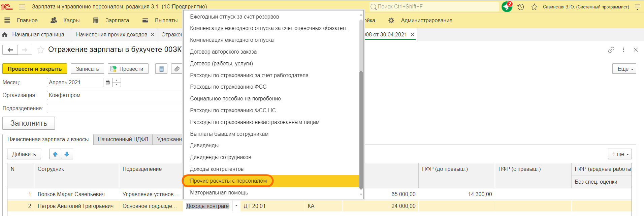This screenshot has height=216, width=644.
Task: Expand the Еще menu above the table
Action: (x=620, y=154)
